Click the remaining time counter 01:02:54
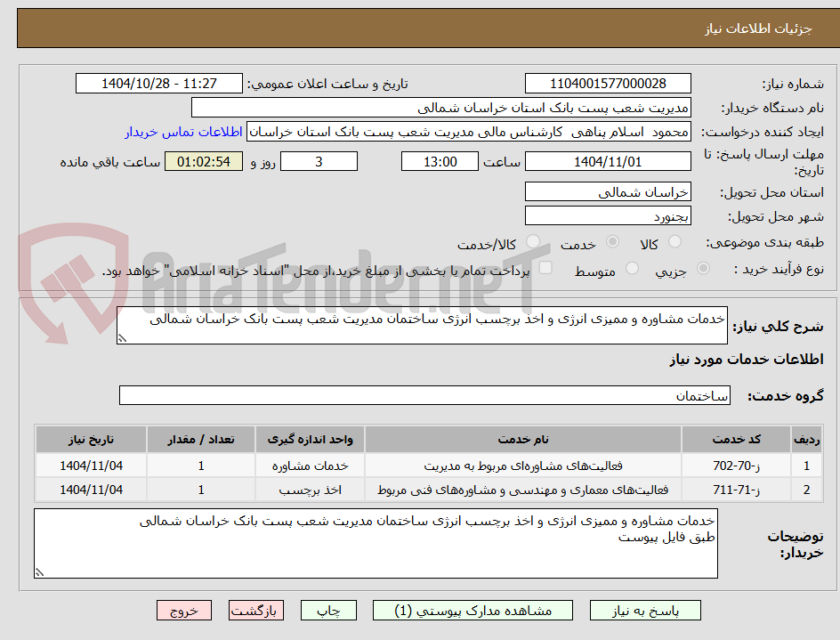Viewport: 840px width, 640px height. 203,161
